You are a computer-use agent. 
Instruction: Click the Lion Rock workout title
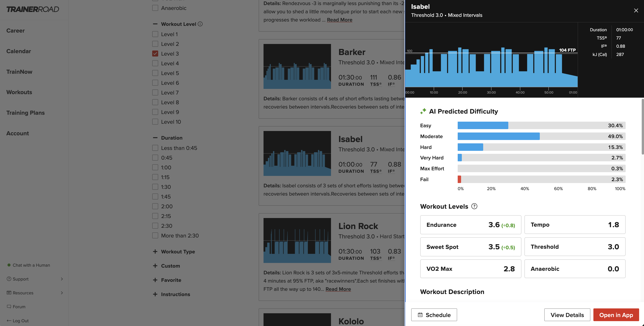(x=358, y=226)
